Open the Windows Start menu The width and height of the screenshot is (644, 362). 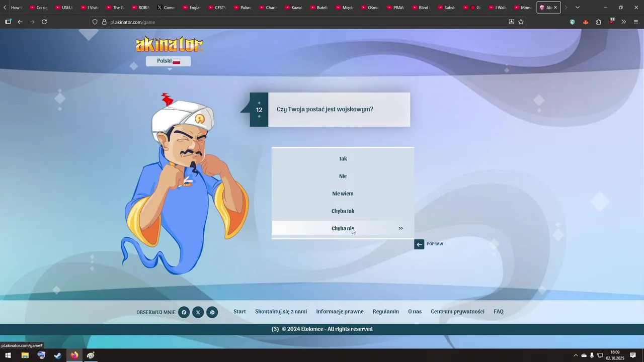(x=8, y=355)
